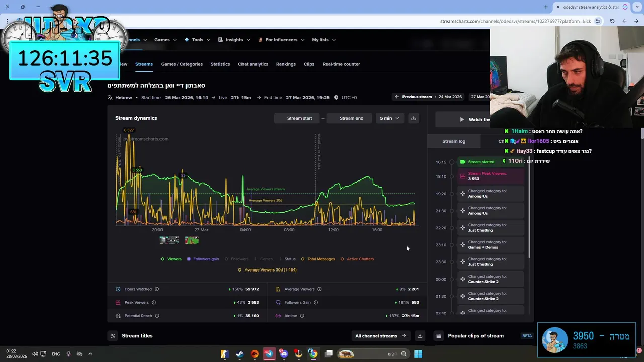
Task: Open the browser tab search dropdown
Action: pyautogui.click(x=636, y=7)
